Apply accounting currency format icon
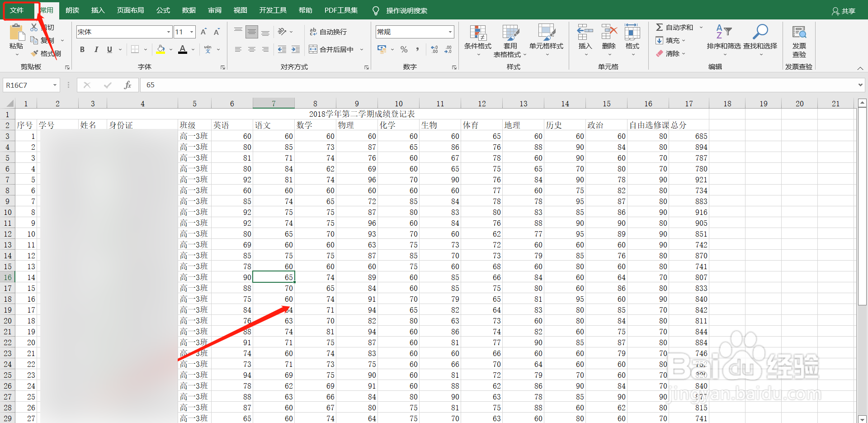 click(x=382, y=49)
